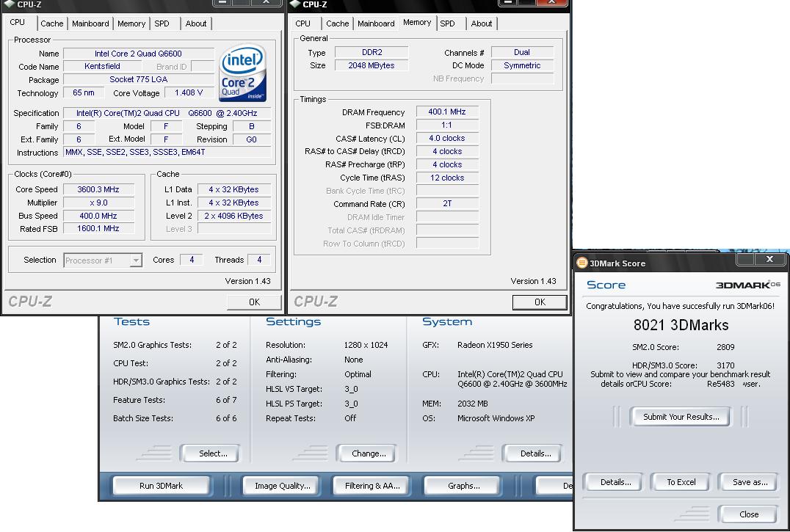Click the Core Speed value 3600.3 MHz
The height and width of the screenshot is (532, 790).
(98, 189)
